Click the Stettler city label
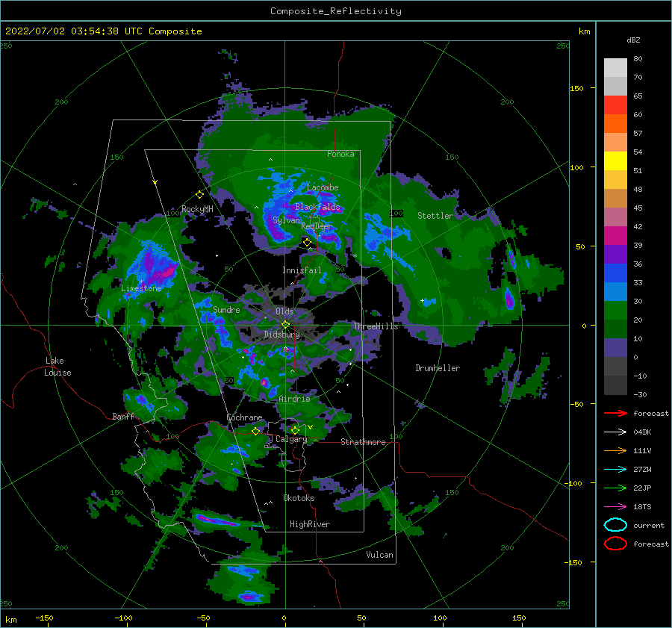Screen dimensions: 672x628 point(435,216)
